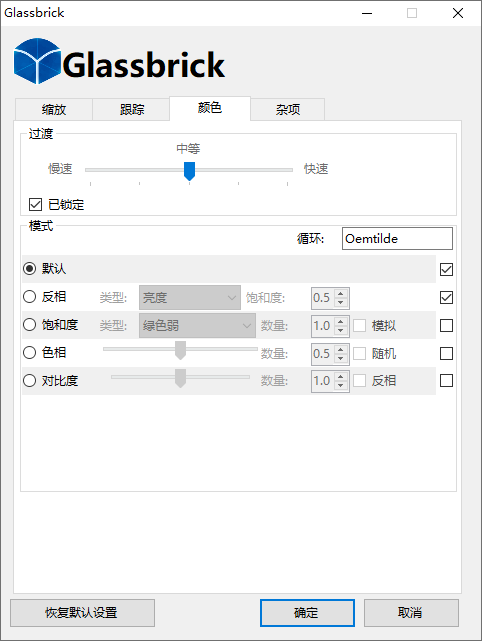Select the 默认 mode radio button

click(29, 269)
